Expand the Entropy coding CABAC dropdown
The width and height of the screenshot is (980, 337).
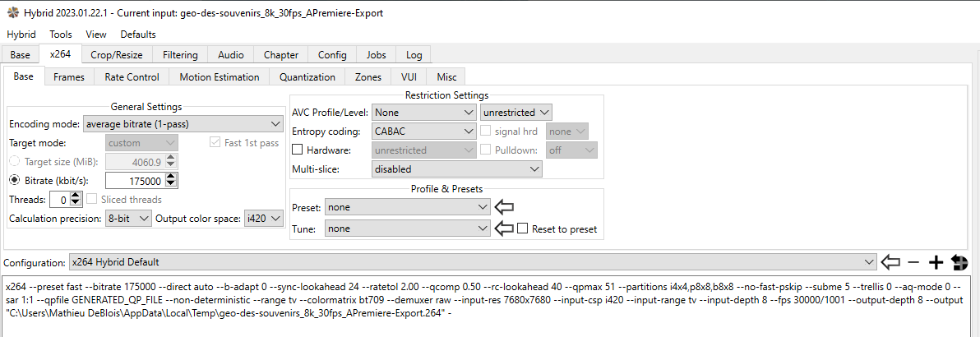coord(423,132)
